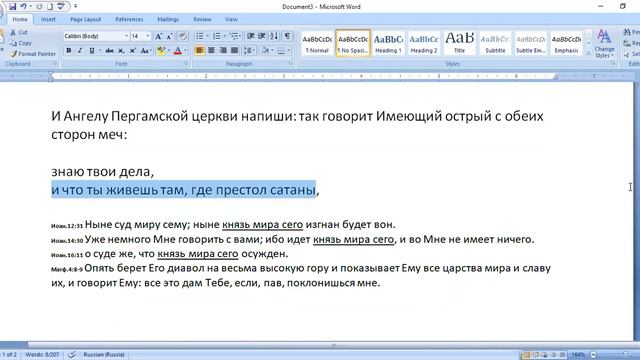Customize the Quick Access Toolbar dropdown

click(76, 7)
